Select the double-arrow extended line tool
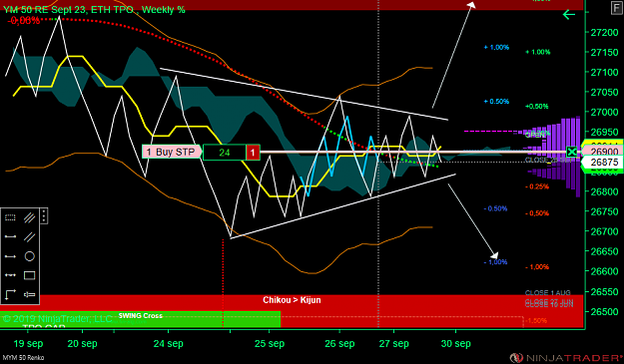The image size is (624, 364). [x=10, y=275]
